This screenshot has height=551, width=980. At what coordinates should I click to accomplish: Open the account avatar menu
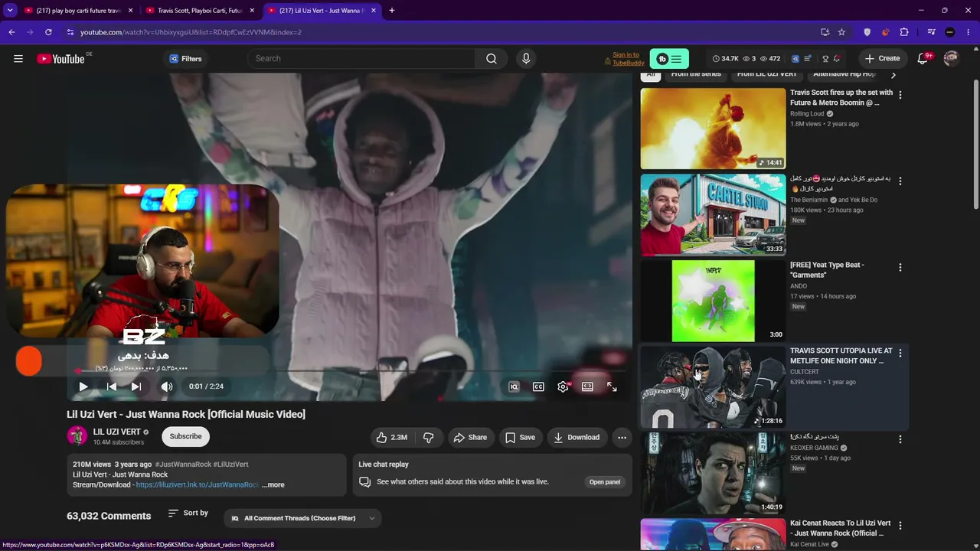click(x=952, y=59)
